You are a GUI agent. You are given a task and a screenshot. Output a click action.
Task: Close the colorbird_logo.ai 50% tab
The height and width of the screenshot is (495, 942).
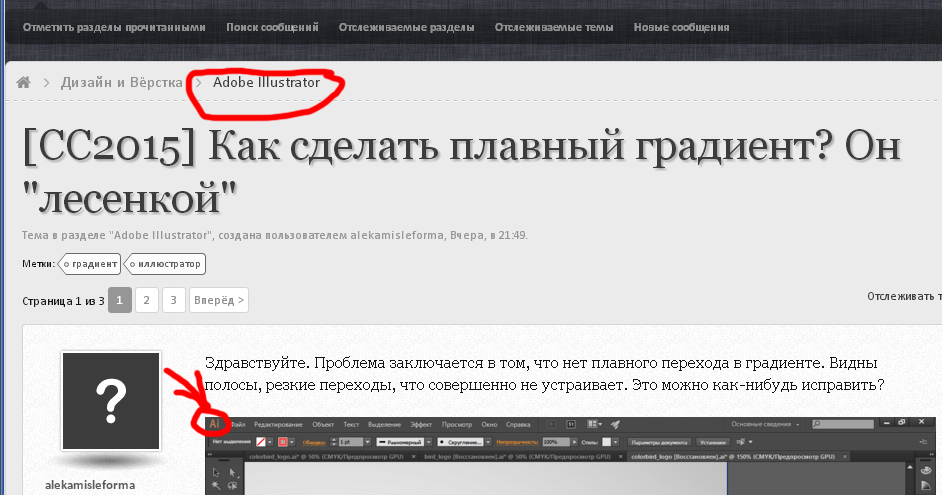click(x=413, y=457)
